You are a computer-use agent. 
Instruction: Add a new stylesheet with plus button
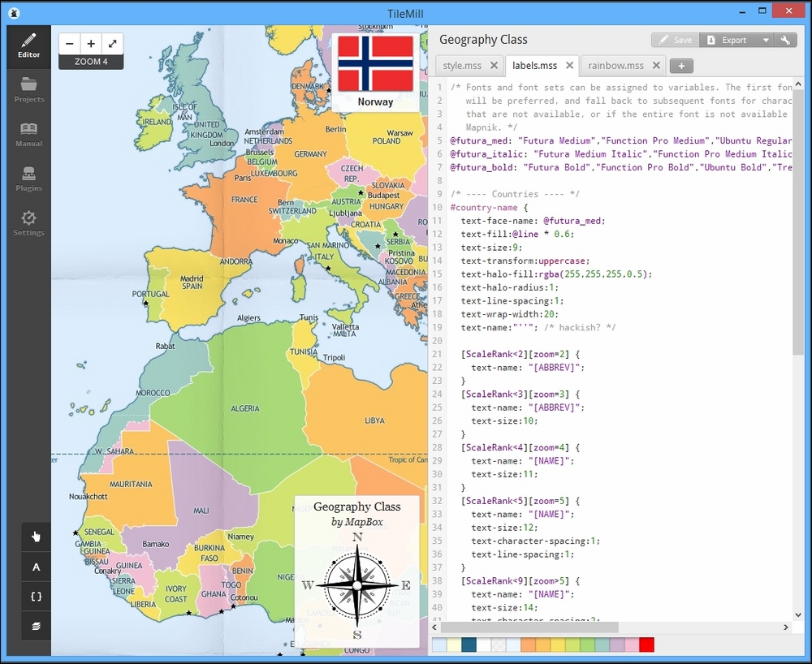coord(681,66)
